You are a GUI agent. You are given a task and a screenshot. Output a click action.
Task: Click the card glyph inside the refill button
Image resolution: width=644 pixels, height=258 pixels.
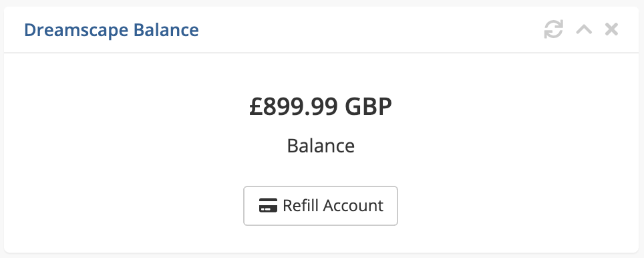(x=268, y=205)
